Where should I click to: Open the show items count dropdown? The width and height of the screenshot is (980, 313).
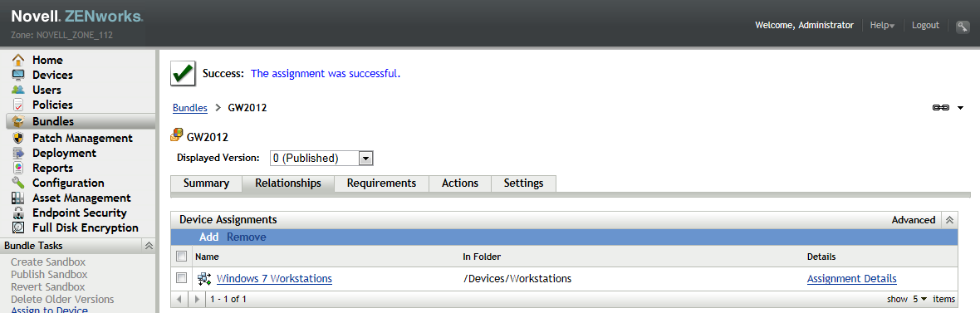[x=919, y=299]
